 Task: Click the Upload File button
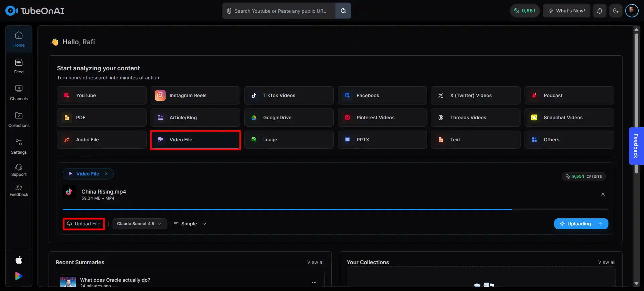(x=84, y=224)
